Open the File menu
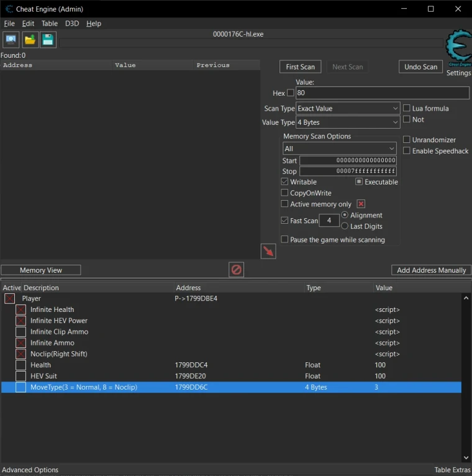The width and height of the screenshot is (472, 476). coord(9,24)
